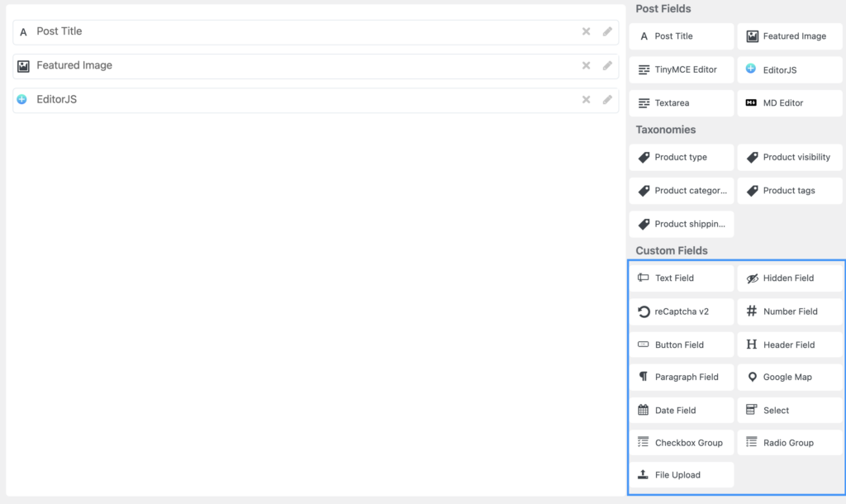Add the File Upload field

tap(682, 475)
